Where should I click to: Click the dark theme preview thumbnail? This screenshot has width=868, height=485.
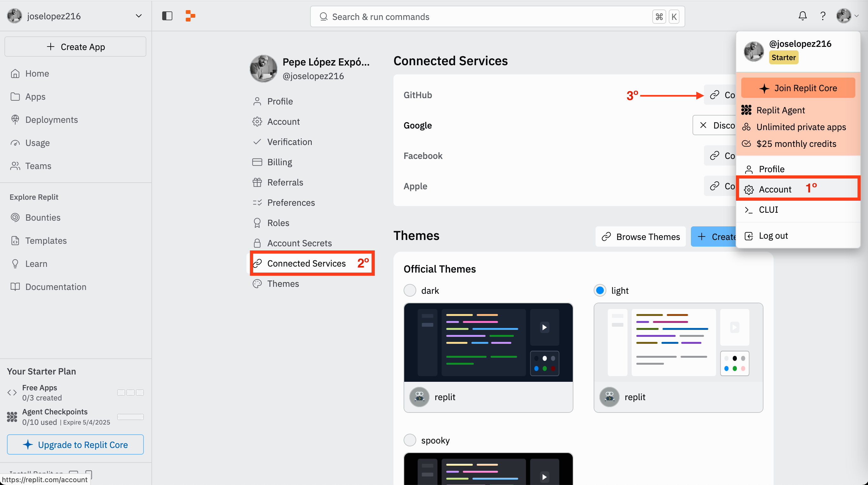click(x=488, y=342)
